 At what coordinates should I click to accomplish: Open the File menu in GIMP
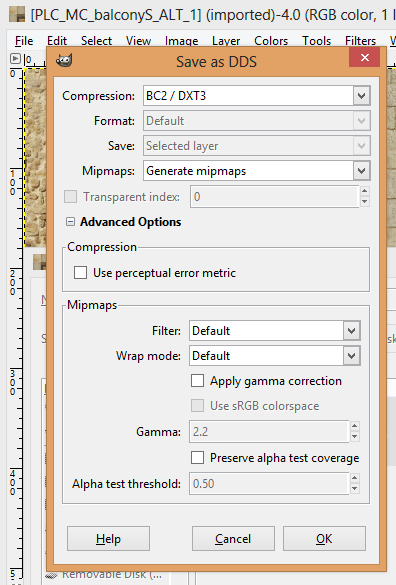coord(24,40)
